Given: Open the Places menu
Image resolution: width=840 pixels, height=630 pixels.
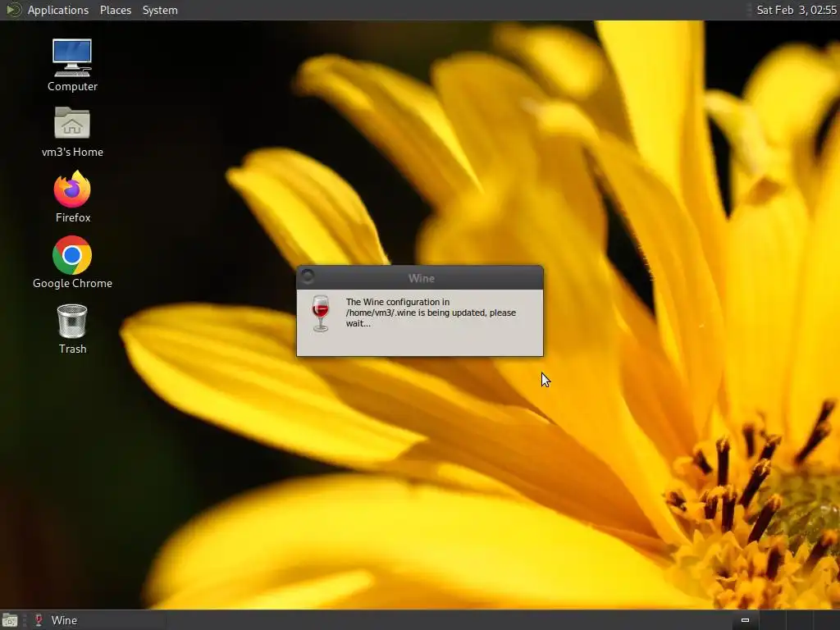Looking at the screenshot, I should 115,10.
